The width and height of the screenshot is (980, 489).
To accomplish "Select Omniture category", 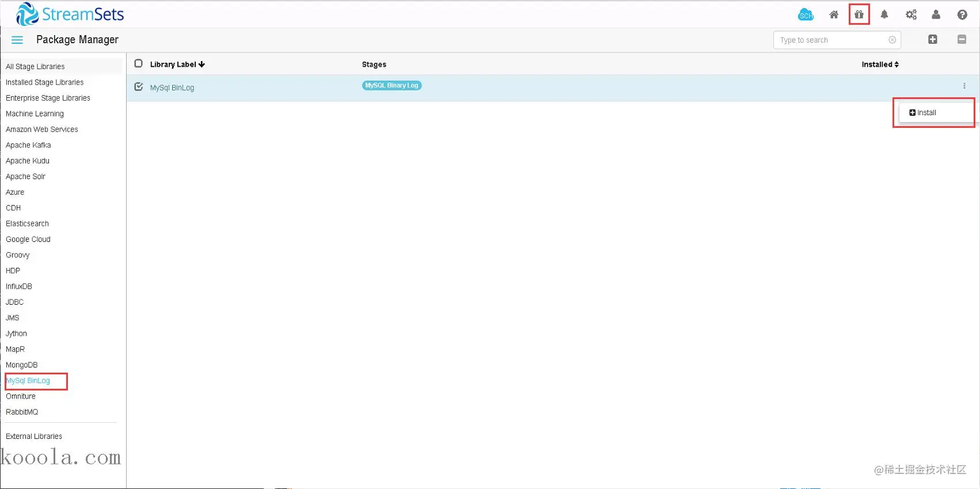I will (21, 396).
